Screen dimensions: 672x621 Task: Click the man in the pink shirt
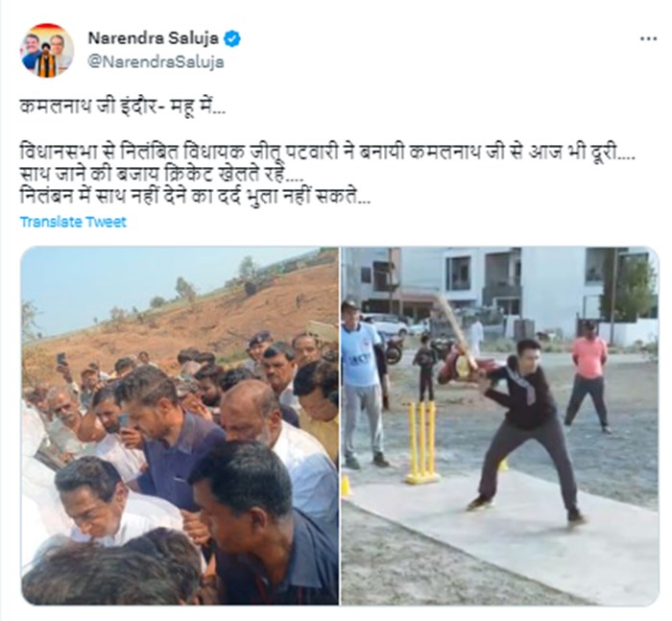point(588,376)
